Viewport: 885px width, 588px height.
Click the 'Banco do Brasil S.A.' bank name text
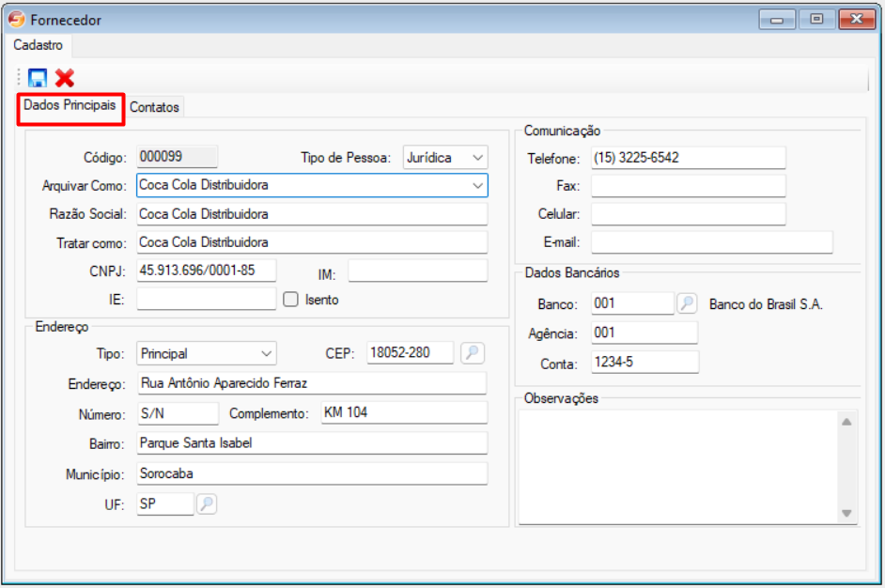click(766, 304)
